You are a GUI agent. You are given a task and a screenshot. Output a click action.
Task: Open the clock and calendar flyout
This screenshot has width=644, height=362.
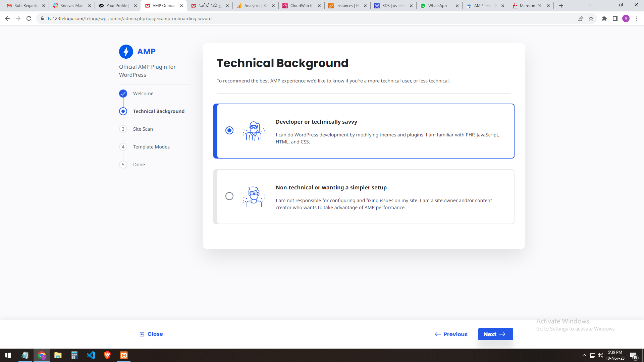point(615,355)
